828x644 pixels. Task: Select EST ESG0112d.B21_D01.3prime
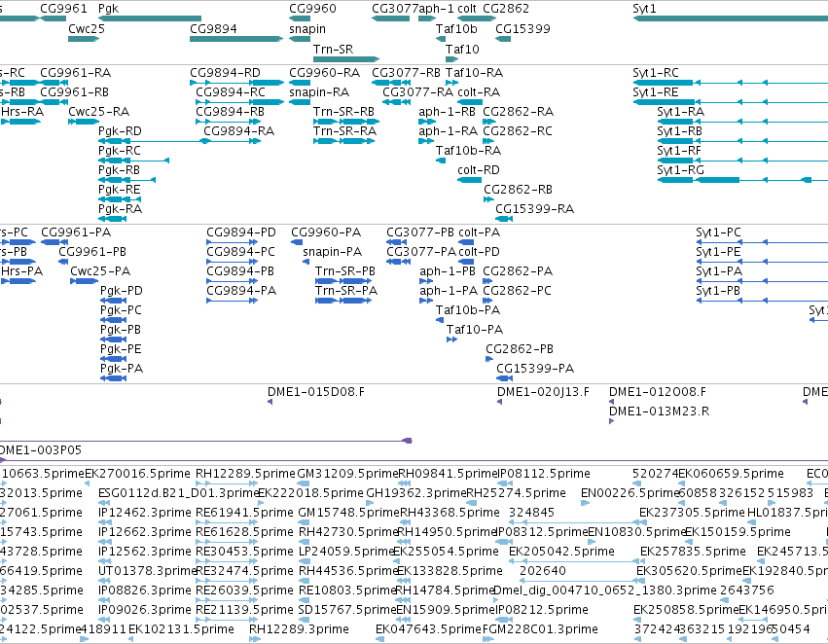(x=178, y=493)
